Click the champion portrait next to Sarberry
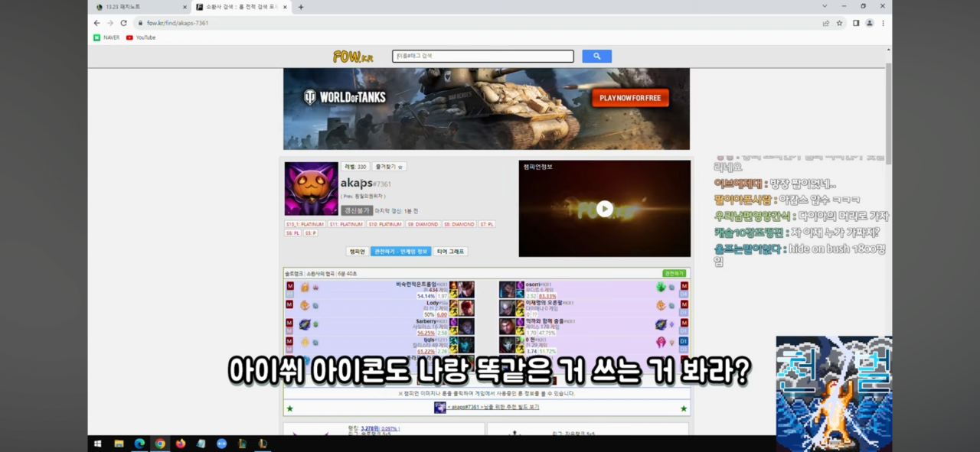 (x=466, y=327)
